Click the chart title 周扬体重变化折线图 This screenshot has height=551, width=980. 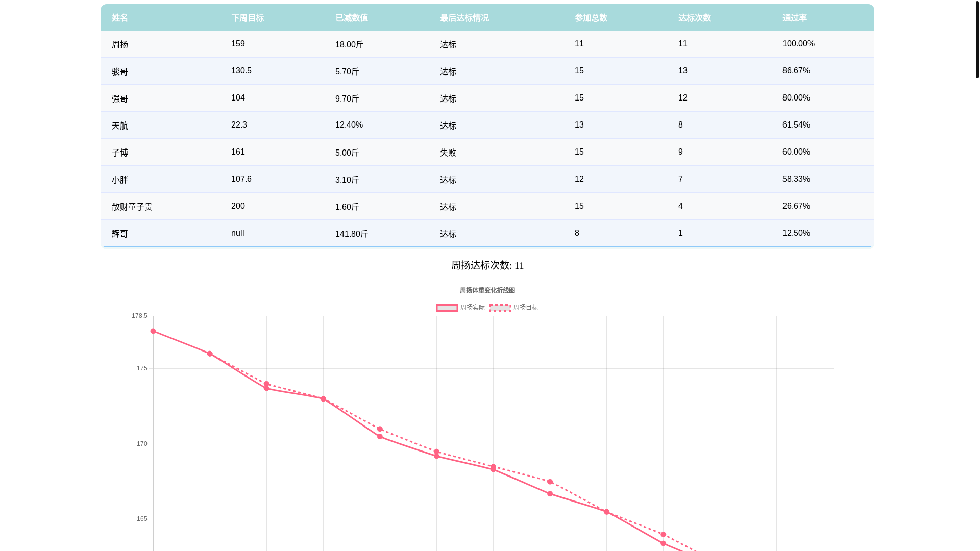click(x=487, y=290)
